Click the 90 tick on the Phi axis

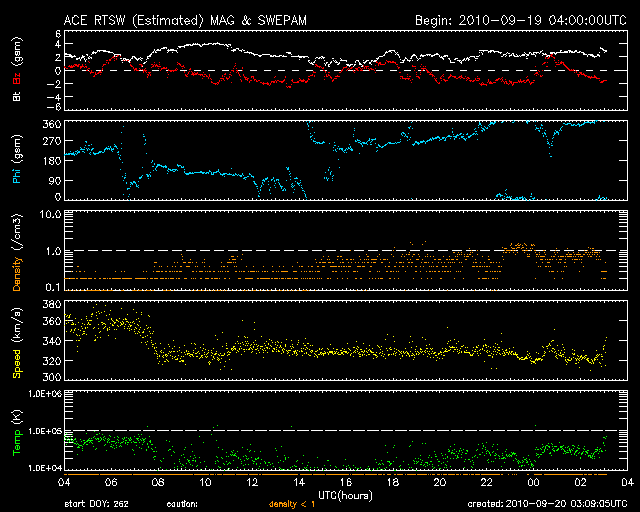pos(55,180)
